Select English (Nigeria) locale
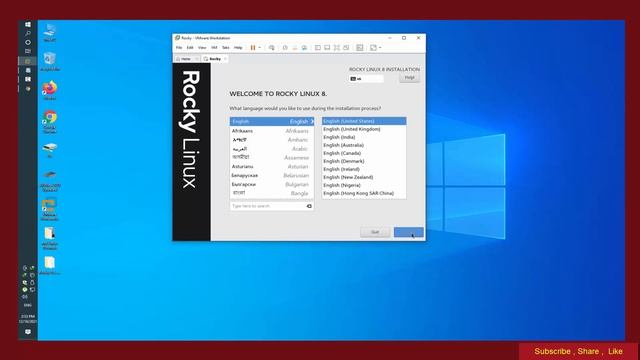The width and height of the screenshot is (640, 360). coord(364,185)
